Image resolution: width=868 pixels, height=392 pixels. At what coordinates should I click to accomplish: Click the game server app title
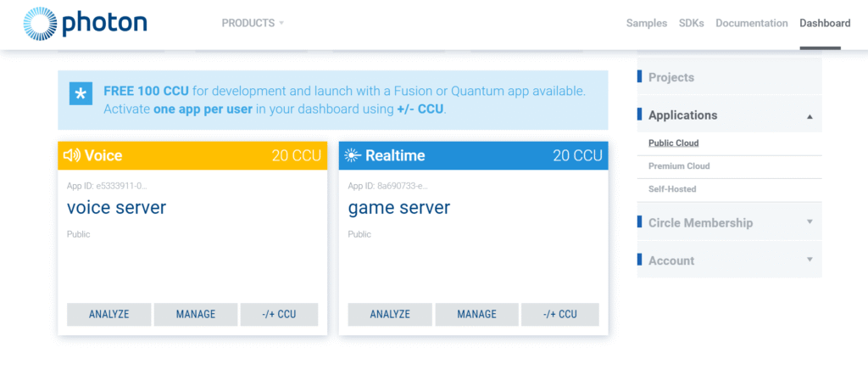tap(398, 208)
